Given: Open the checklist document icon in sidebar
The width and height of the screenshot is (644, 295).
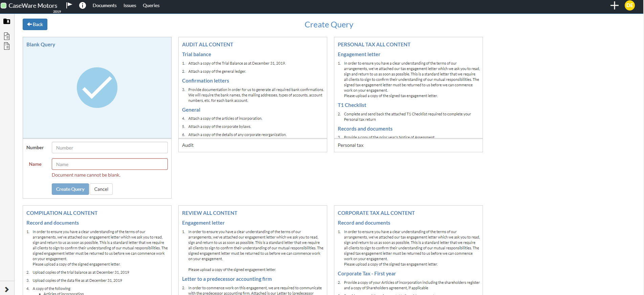Looking at the screenshot, I should [7, 36].
